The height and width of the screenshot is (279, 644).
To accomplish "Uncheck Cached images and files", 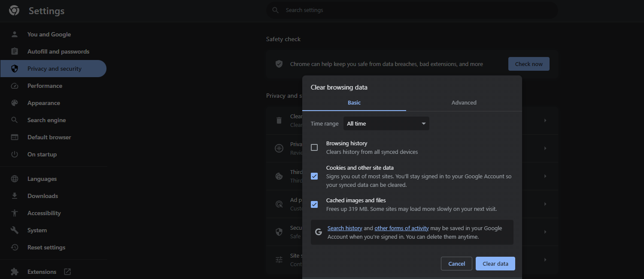I will pos(314,204).
